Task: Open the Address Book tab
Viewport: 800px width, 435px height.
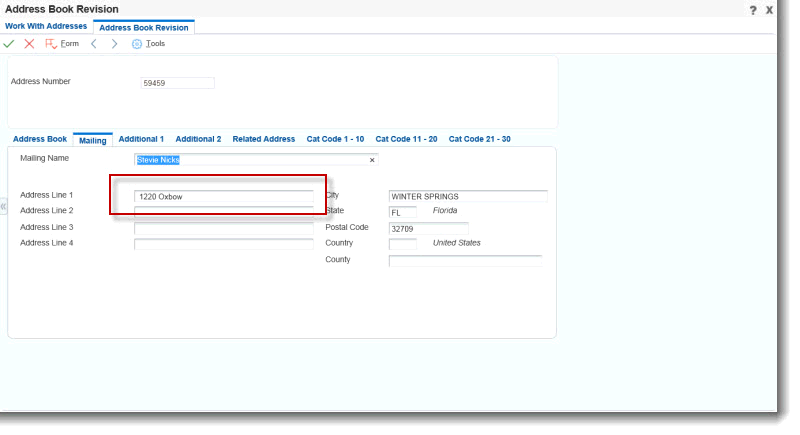Action: 40,139
